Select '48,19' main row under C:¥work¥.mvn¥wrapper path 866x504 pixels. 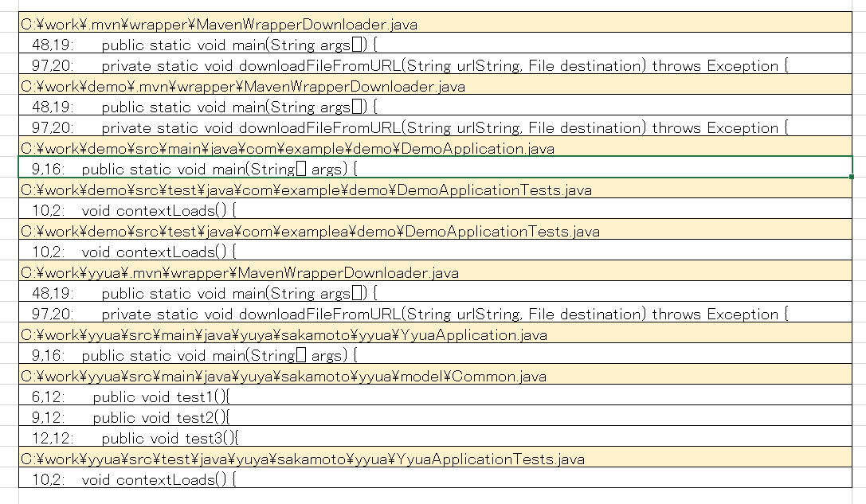coord(435,43)
